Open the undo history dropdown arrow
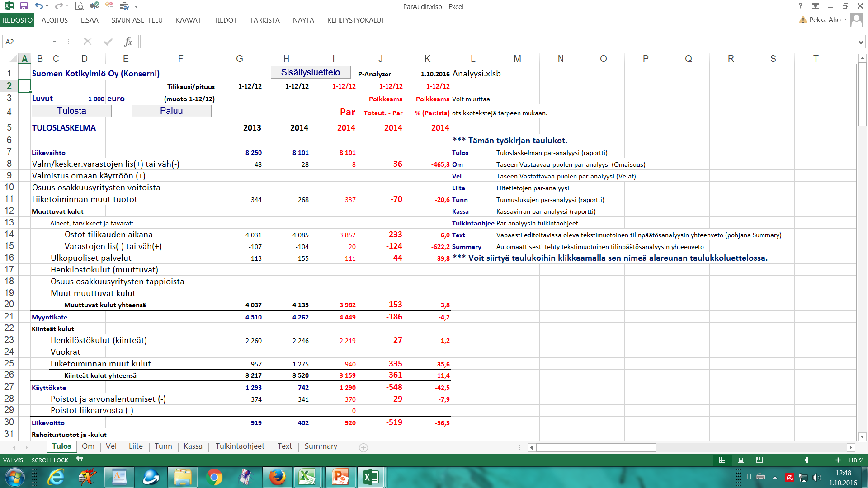Image resolution: width=868 pixels, height=488 pixels. tap(47, 6)
